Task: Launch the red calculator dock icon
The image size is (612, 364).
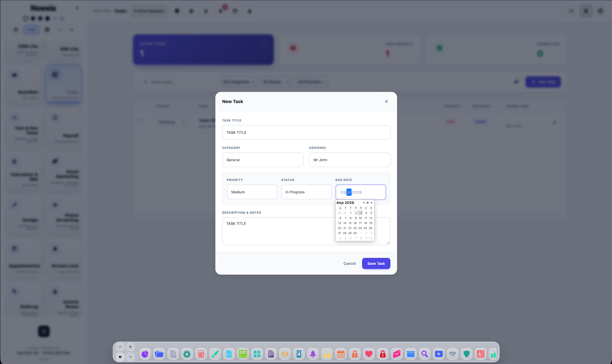Action: [201, 354]
